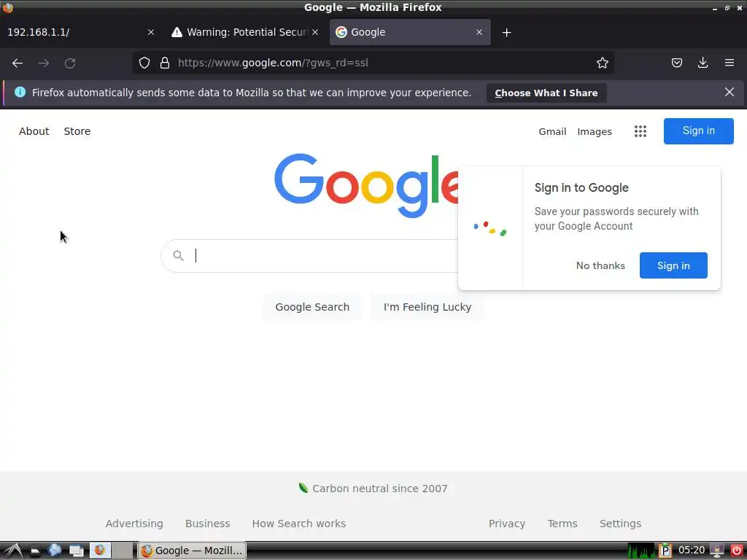Open How Search works link

[x=298, y=524]
